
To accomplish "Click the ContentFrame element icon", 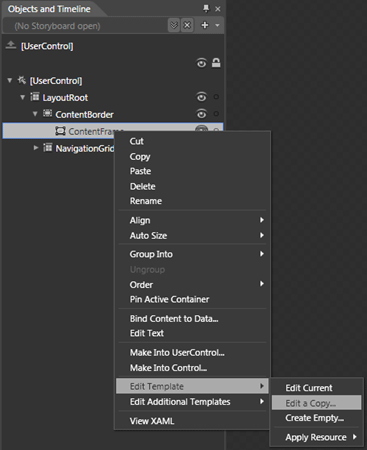I will 60,131.
